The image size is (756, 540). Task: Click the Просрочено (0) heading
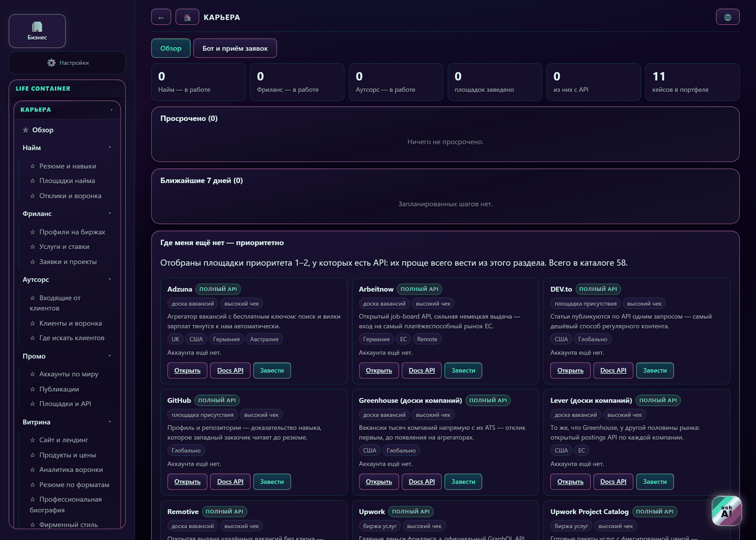tap(189, 118)
